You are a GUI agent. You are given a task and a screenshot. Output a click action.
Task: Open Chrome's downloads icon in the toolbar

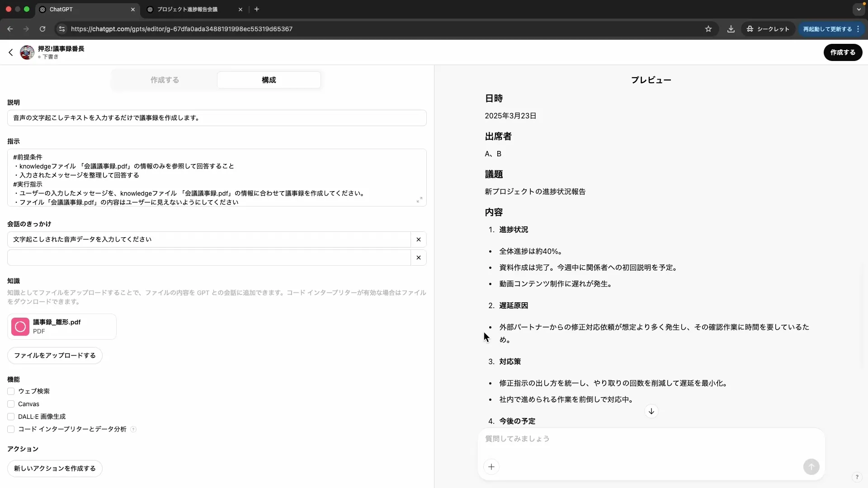(x=731, y=29)
